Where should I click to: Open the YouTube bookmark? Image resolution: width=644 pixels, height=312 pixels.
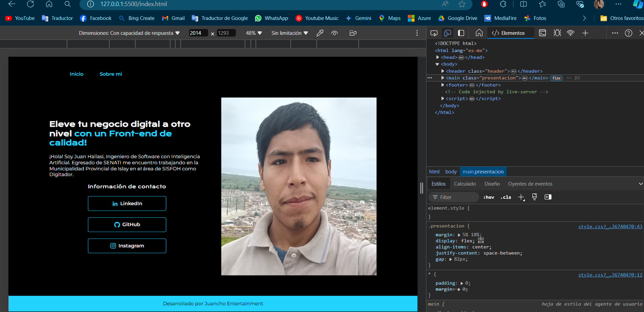(x=20, y=18)
